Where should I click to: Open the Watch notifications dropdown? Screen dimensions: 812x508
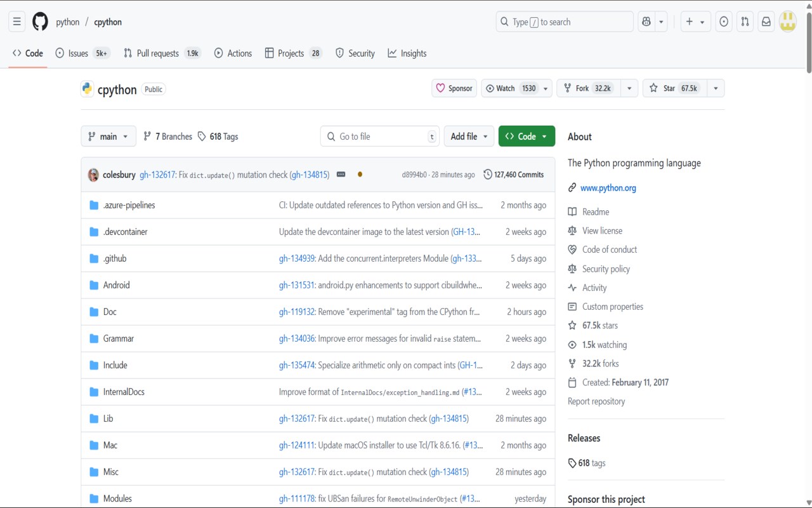516,88
